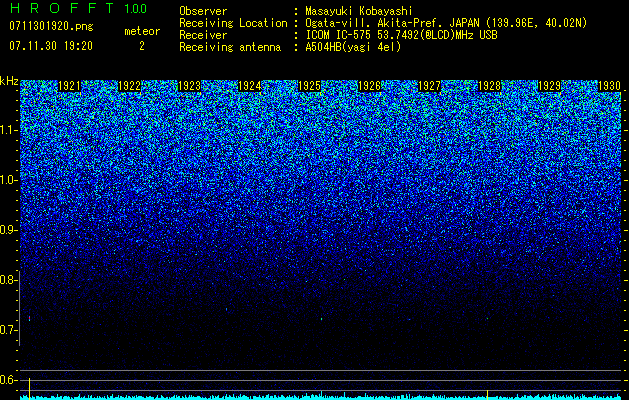Select the Ogata-vill. Akita-Pref. JAPAN location text

pos(446,23)
